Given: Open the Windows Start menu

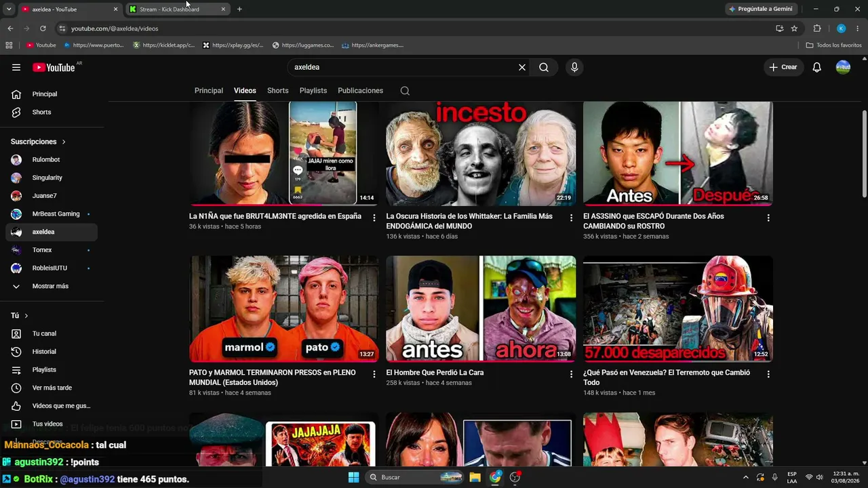Looking at the screenshot, I should coord(353,477).
